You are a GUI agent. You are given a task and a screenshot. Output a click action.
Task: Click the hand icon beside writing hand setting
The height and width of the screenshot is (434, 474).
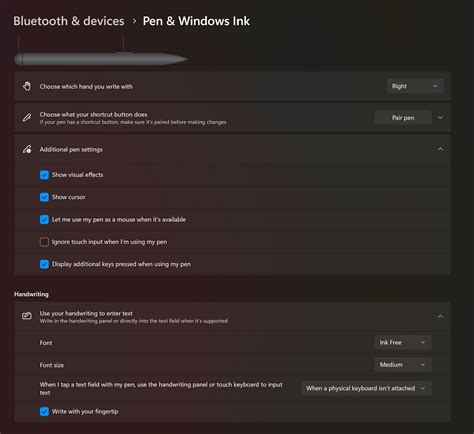[27, 86]
